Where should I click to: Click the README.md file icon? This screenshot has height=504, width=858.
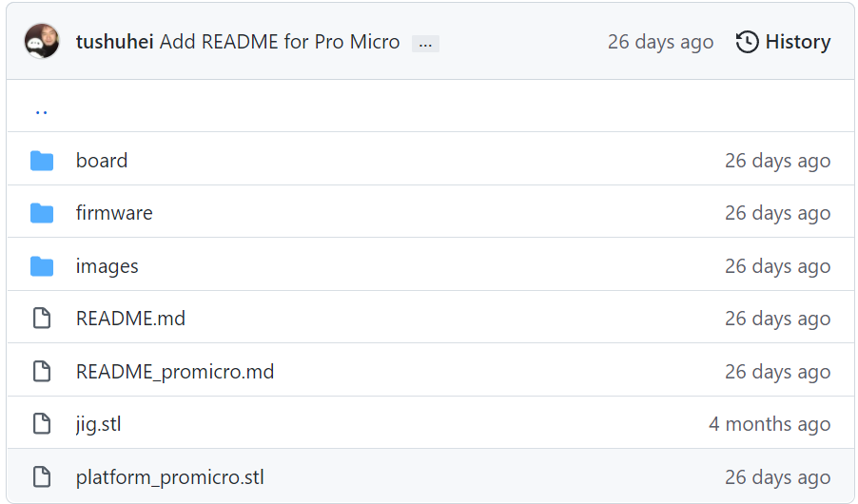click(42, 319)
